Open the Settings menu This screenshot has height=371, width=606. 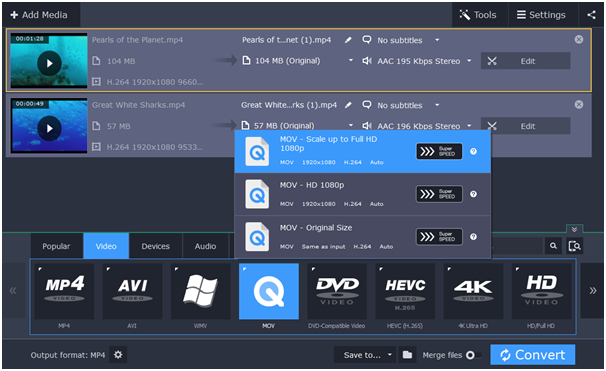point(542,15)
